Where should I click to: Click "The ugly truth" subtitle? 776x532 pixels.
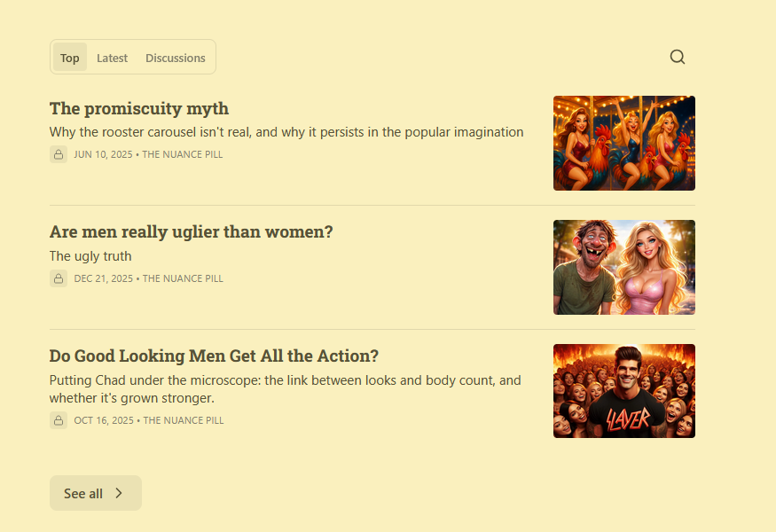tap(90, 256)
